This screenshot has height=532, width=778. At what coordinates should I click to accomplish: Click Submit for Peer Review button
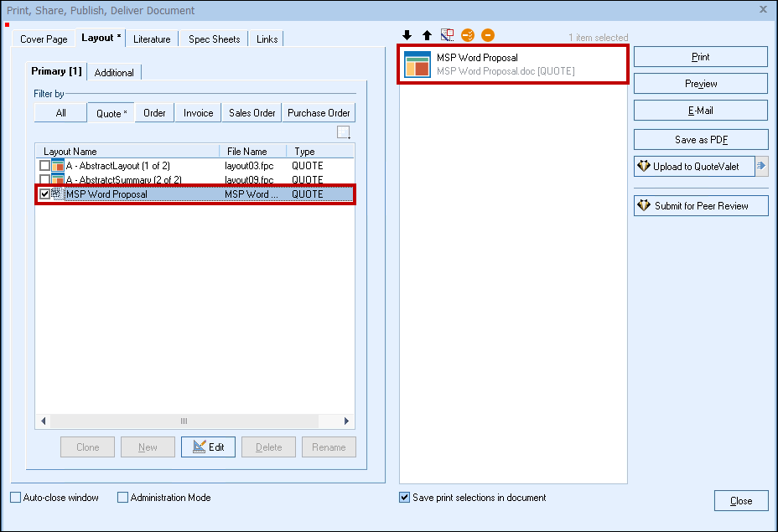pos(701,206)
